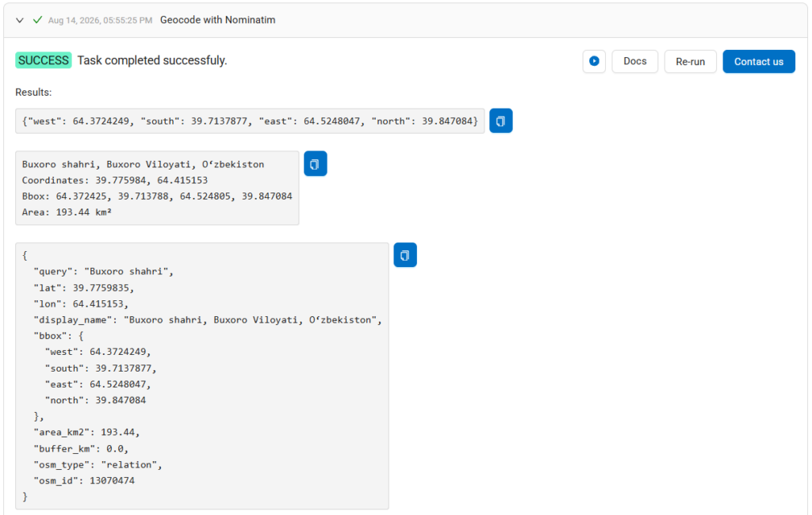Click the "north": 39.847084 JSON line
This screenshot has width=812, height=515.
95,400
